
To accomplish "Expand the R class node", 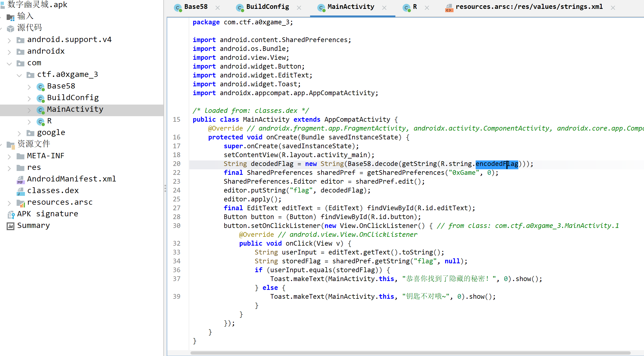I will 29,122.
